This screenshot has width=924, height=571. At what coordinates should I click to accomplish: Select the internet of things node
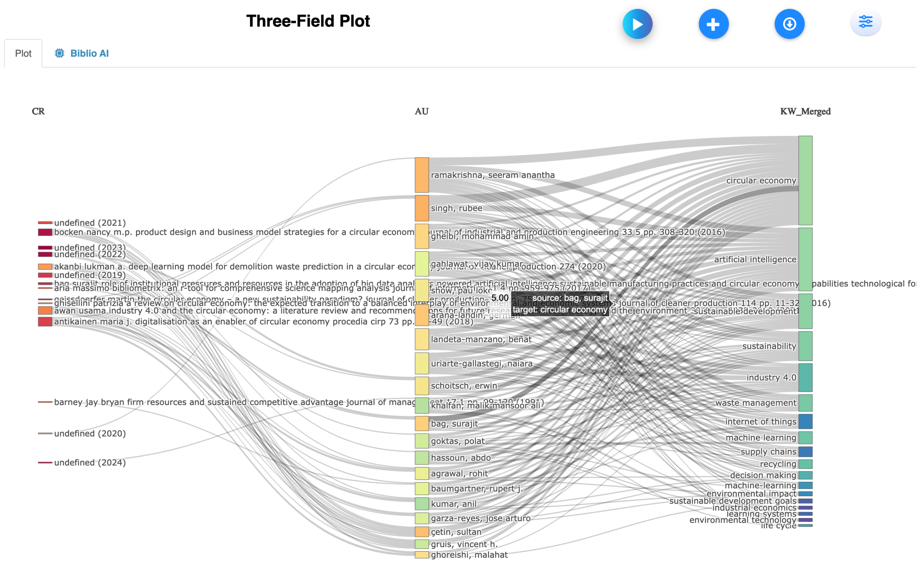point(805,421)
